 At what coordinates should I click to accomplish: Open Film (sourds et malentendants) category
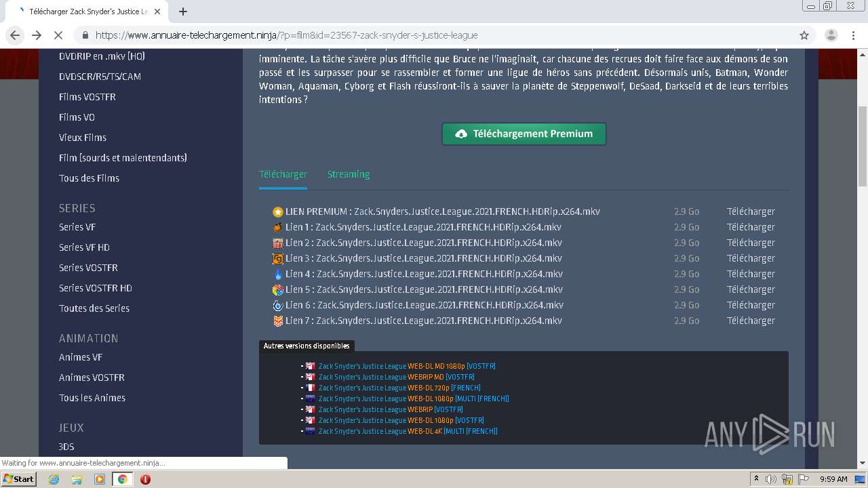pos(123,158)
